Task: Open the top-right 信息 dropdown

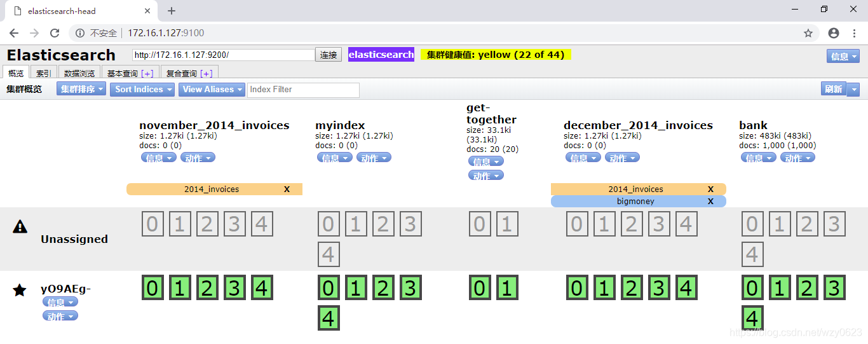Action: click(843, 56)
